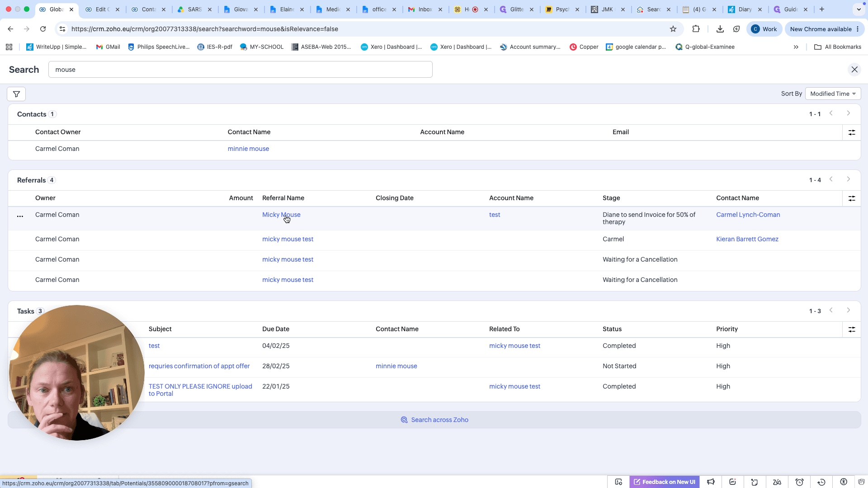Click the announcements megaphone icon in bottom bar

(711, 482)
